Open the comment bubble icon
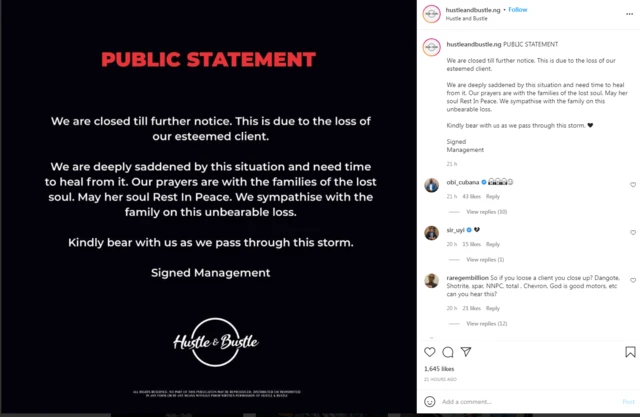The image size is (640, 417). pos(448,352)
